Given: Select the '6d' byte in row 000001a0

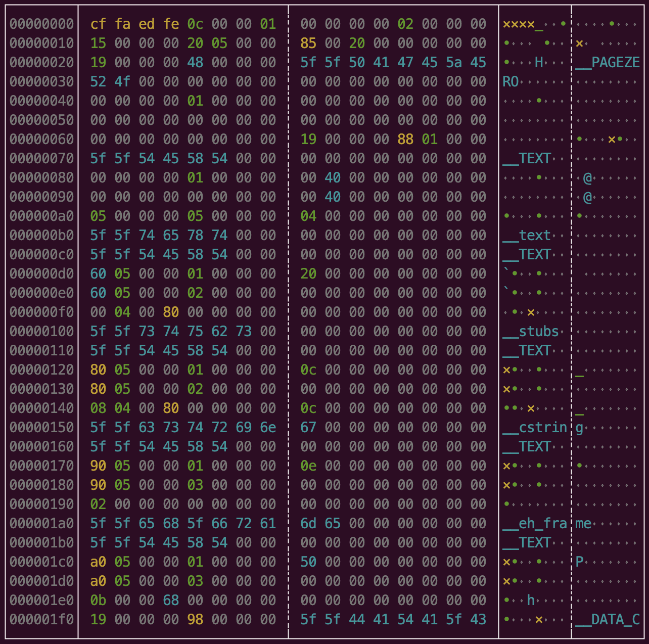Looking at the screenshot, I should (x=308, y=524).
